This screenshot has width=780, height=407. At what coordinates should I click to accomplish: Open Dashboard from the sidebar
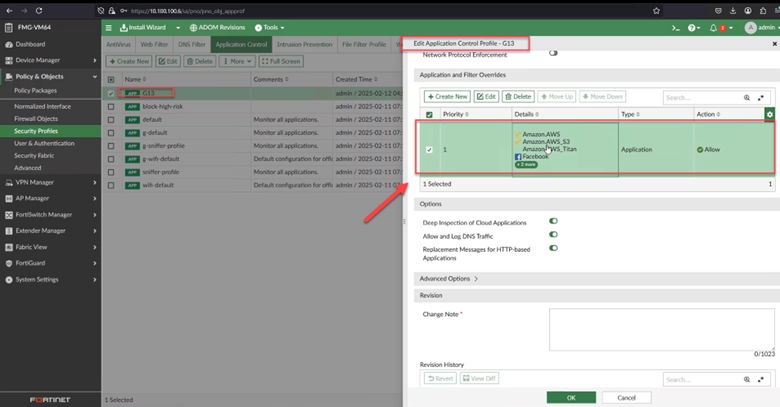tap(30, 44)
